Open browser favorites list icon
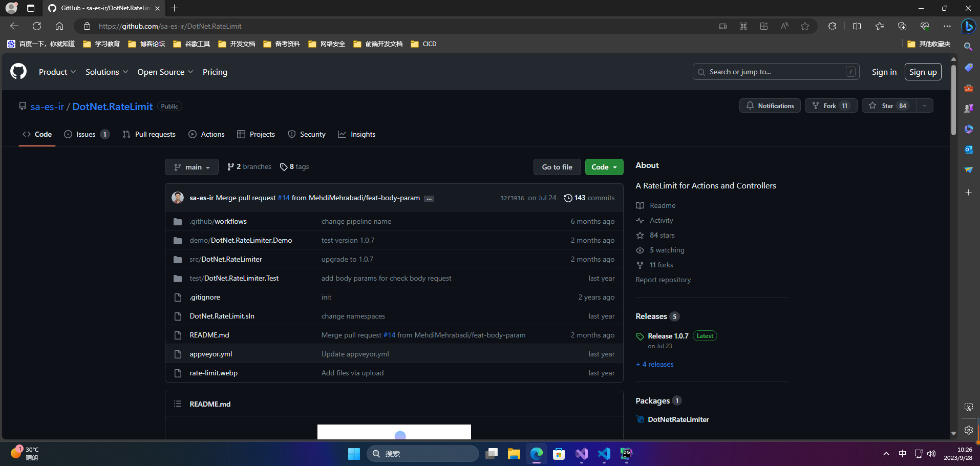This screenshot has width=980, height=466. (879, 26)
